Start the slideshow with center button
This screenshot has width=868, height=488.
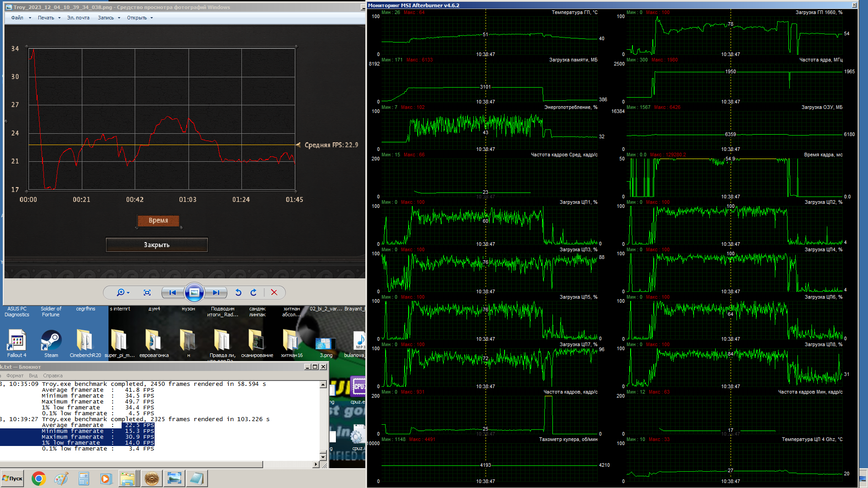coord(194,293)
